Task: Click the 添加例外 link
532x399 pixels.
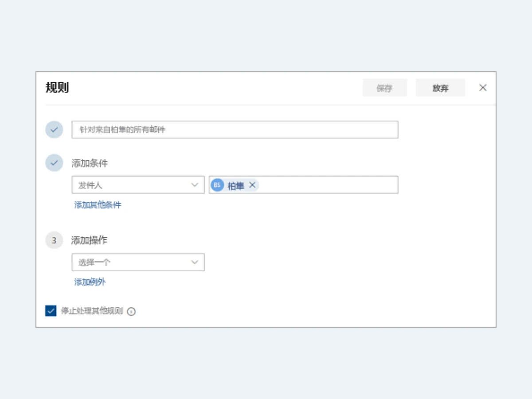Action: 90,282
